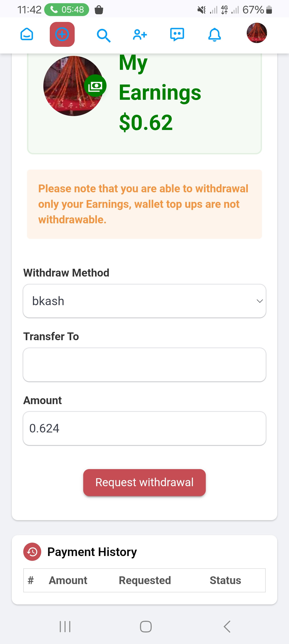
Task: Click the Payment History clock icon
Action: [32, 551]
